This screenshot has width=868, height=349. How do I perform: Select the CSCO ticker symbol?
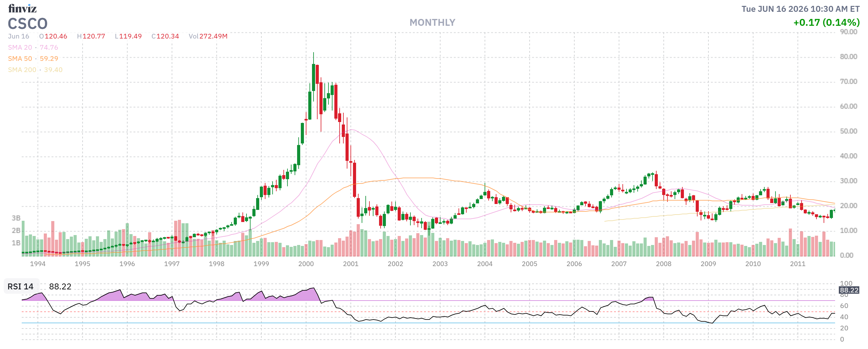[x=28, y=24]
